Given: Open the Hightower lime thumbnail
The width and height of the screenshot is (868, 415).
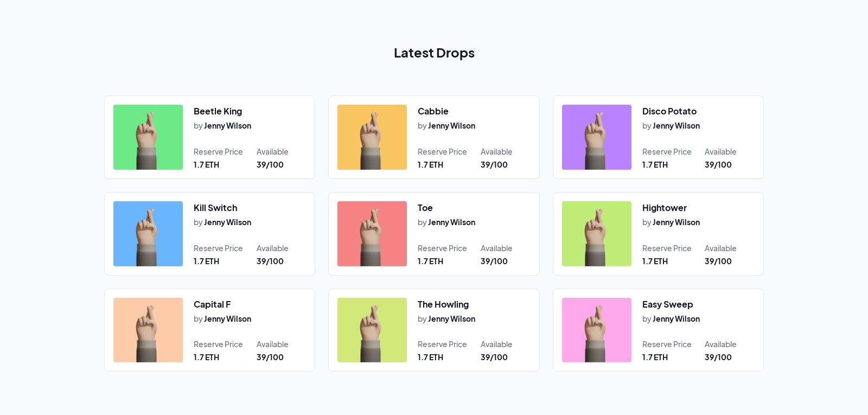Looking at the screenshot, I should [x=597, y=234].
